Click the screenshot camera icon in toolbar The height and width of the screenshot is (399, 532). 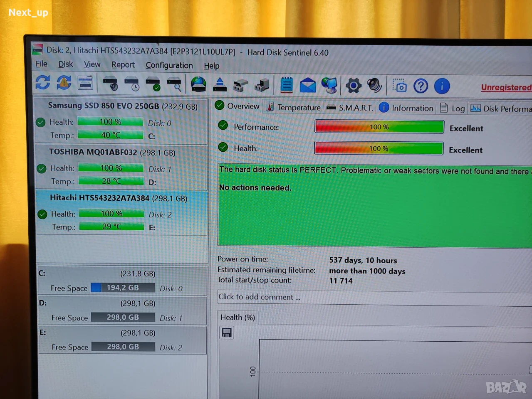[399, 86]
